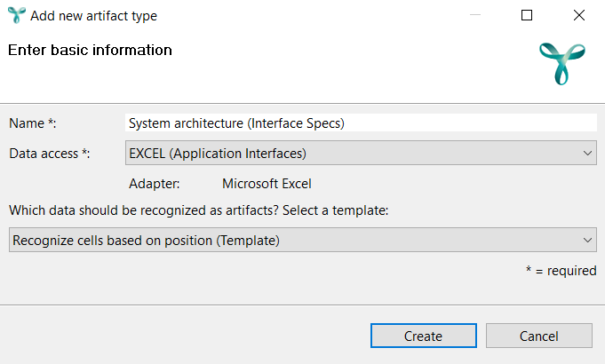Close the Add new artifact type dialog
This screenshot has height=364, width=605.
(x=579, y=15)
